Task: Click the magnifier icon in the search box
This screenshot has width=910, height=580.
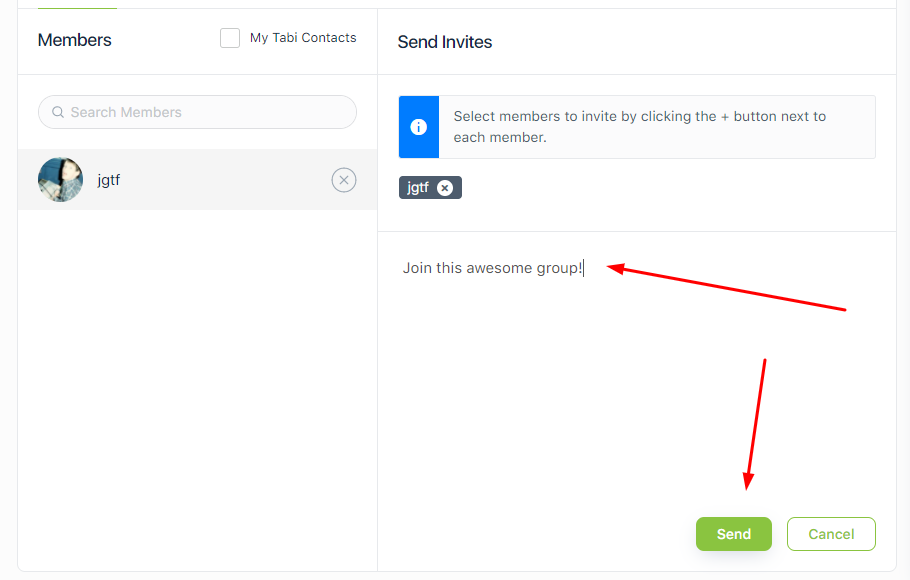Action: coord(58,112)
